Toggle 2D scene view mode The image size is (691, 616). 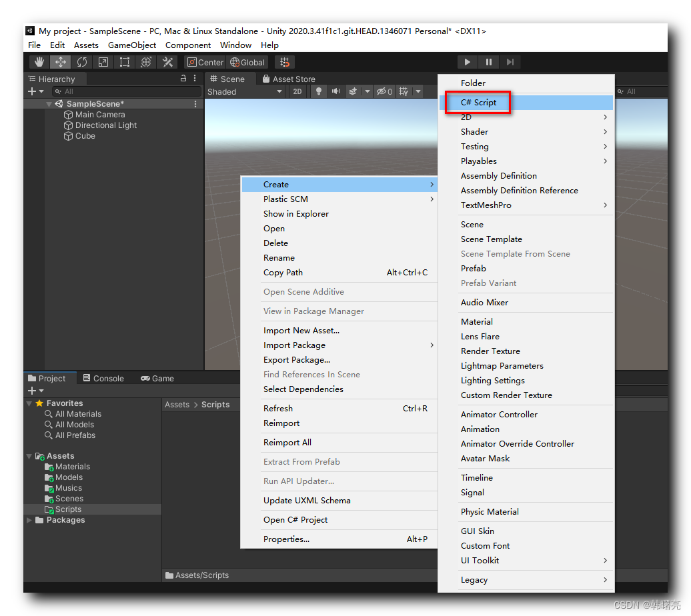(297, 91)
